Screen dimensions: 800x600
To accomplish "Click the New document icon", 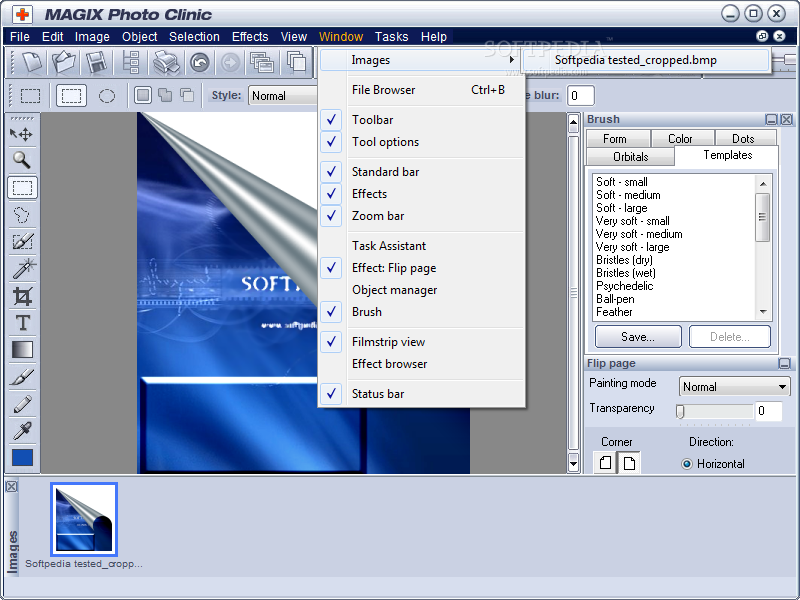I will pos(32,63).
